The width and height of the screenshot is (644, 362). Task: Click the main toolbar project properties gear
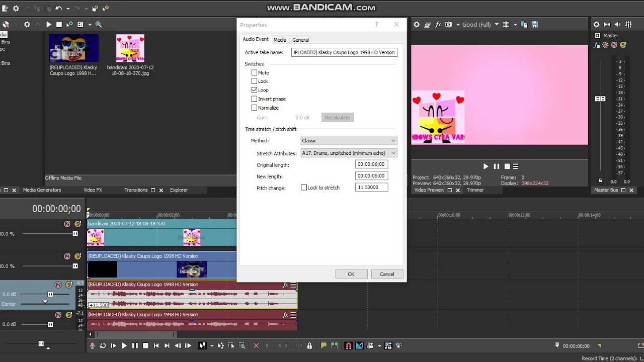tap(16, 9)
